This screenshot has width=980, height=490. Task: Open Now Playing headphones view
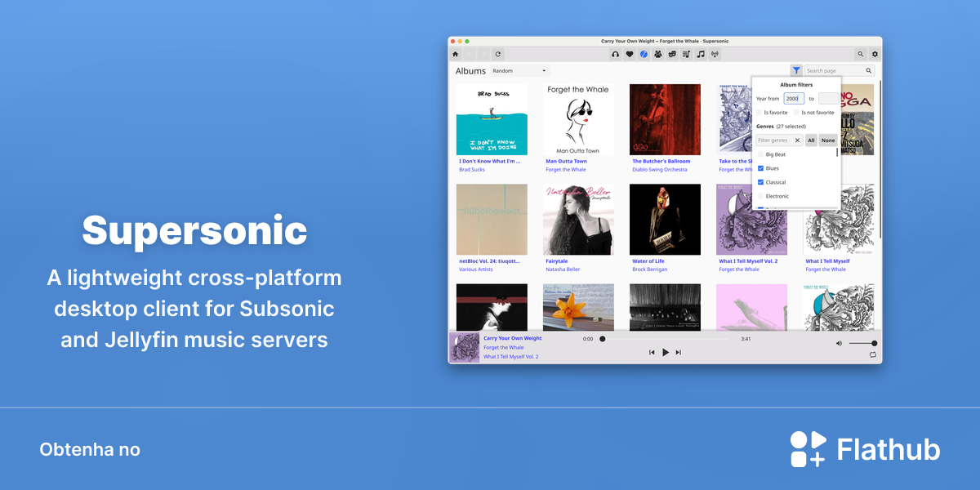pos(616,54)
